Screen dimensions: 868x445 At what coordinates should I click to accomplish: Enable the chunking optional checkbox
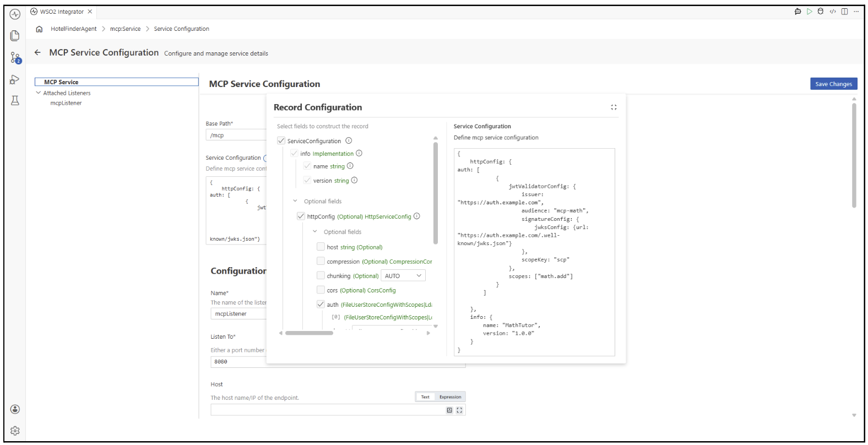click(x=321, y=275)
